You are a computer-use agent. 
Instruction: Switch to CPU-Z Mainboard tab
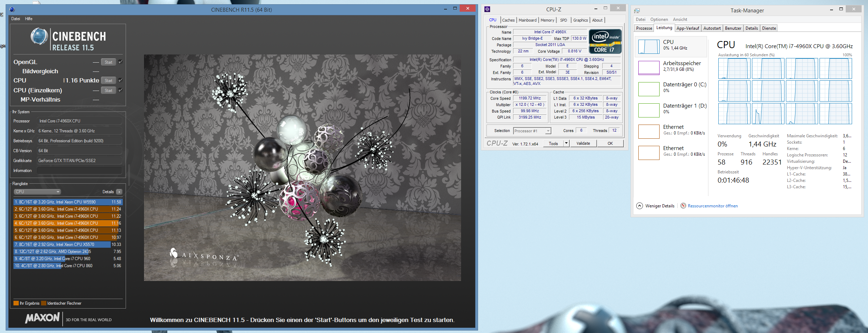coord(528,20)
